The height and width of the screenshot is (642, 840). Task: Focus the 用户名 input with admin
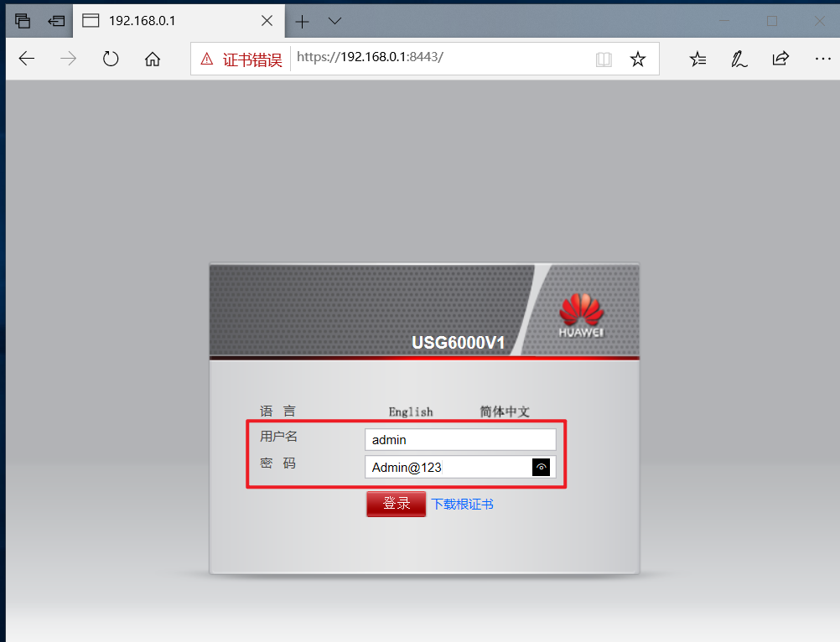coord(460,440)
